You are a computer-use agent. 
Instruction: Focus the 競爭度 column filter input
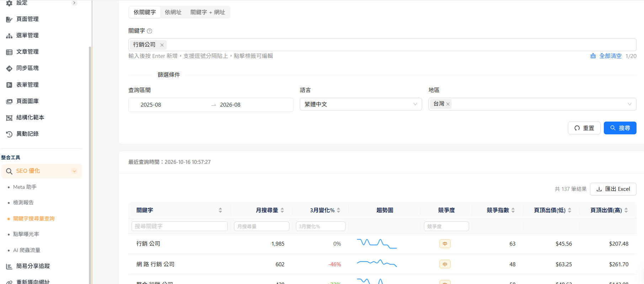(x=446, y=226)
